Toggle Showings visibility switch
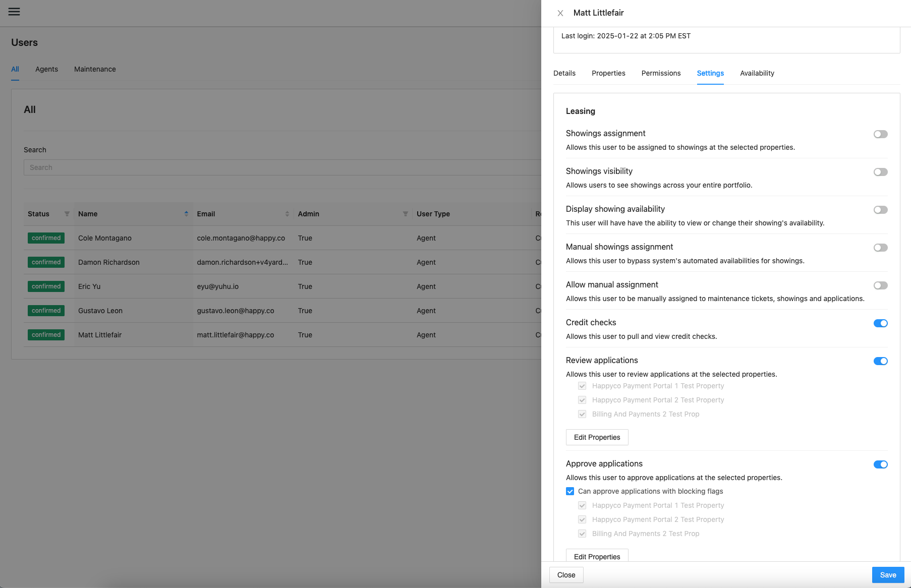Image resolution: width=911 pixels, height=588 pixels. (x=881, y=172)
